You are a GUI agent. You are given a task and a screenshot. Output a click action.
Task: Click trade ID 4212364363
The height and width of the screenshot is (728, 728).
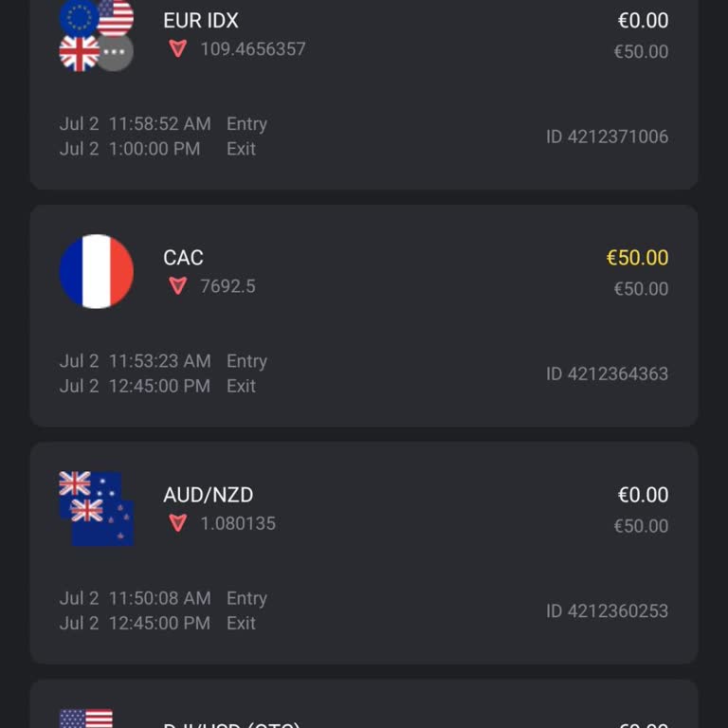607,373
